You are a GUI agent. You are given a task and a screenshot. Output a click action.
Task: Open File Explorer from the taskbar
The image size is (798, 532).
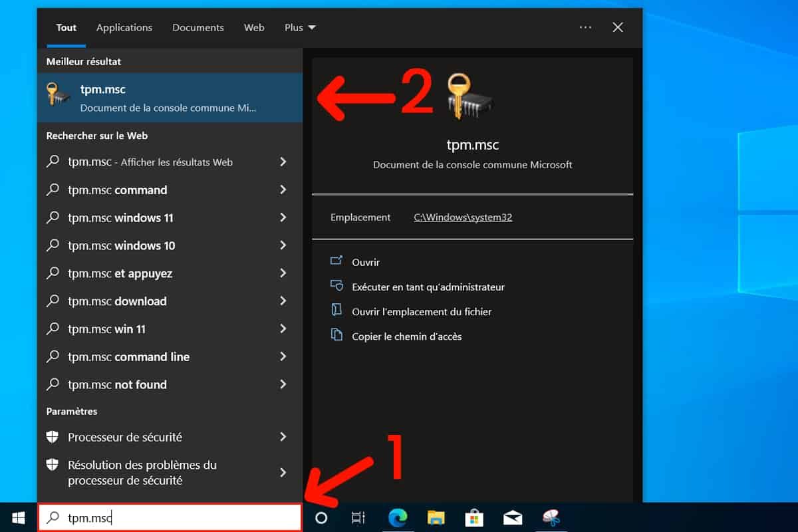pos(436,518)
